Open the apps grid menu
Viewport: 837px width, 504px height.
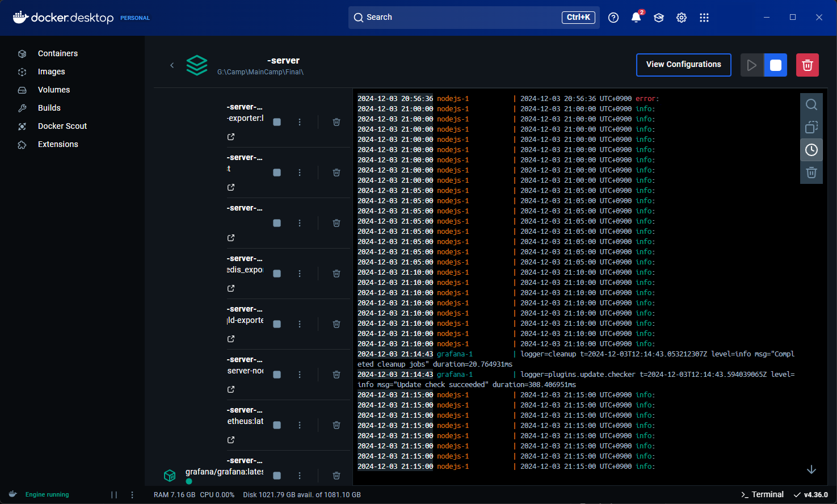pos(704,18)
